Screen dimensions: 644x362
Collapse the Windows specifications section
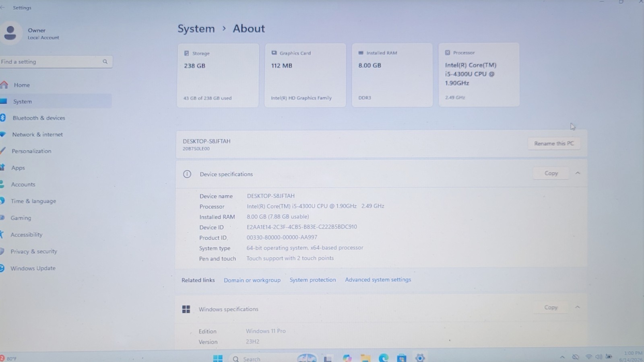point(577,307)
